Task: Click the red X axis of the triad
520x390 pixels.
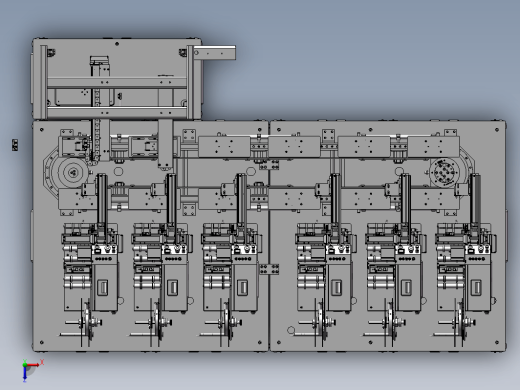Action: (x=34, y=365)
